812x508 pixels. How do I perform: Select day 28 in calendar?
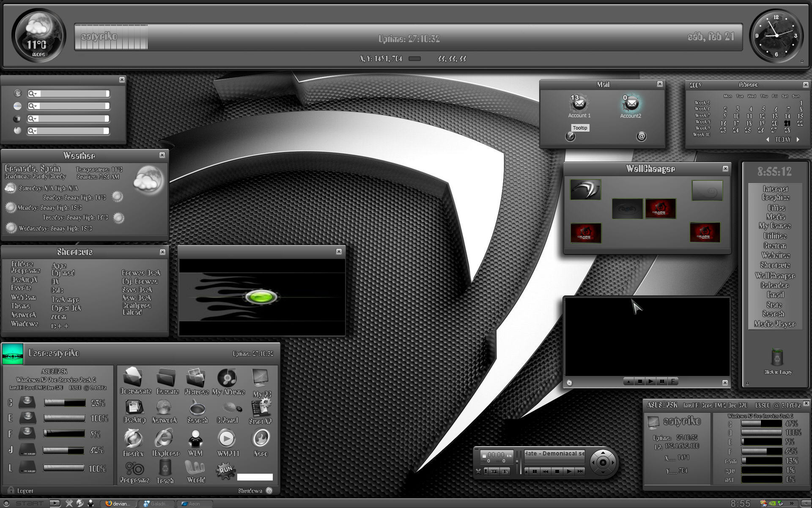[787, 130]
